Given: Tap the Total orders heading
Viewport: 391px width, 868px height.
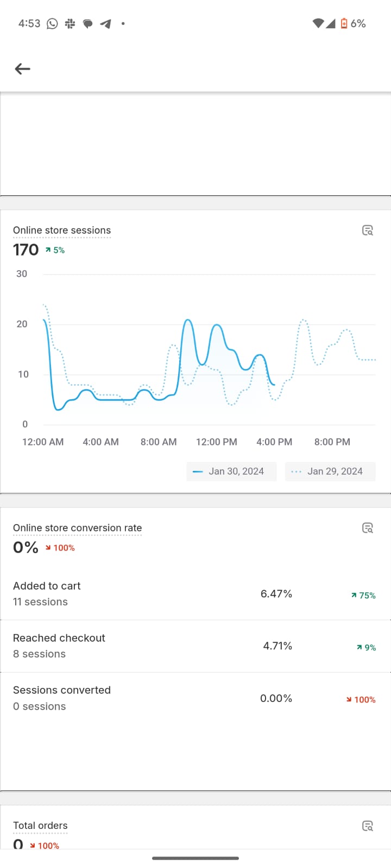Looking at the screenshot, I should pos(40,826).
